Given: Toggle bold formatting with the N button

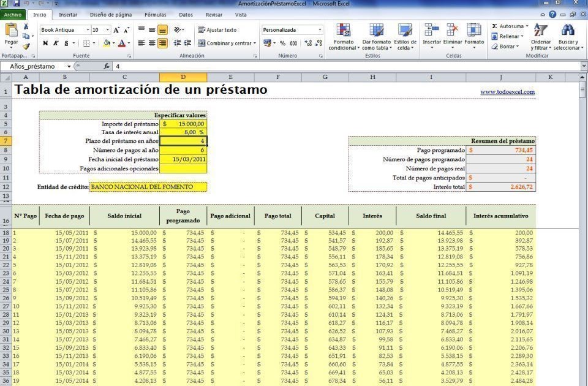Looking at the screenshot, I should point(46,42).
